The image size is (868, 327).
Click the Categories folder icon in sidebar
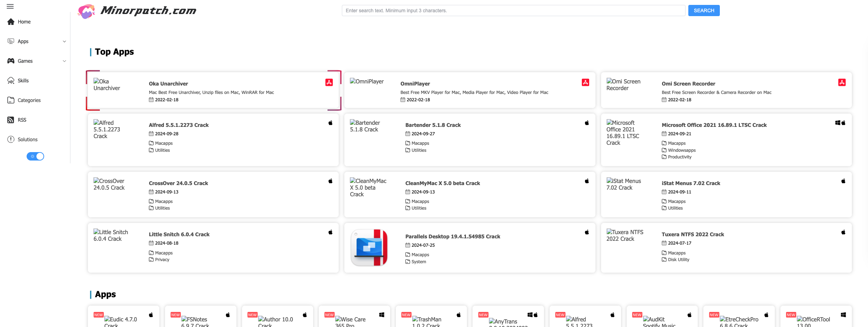pos(11,100)
